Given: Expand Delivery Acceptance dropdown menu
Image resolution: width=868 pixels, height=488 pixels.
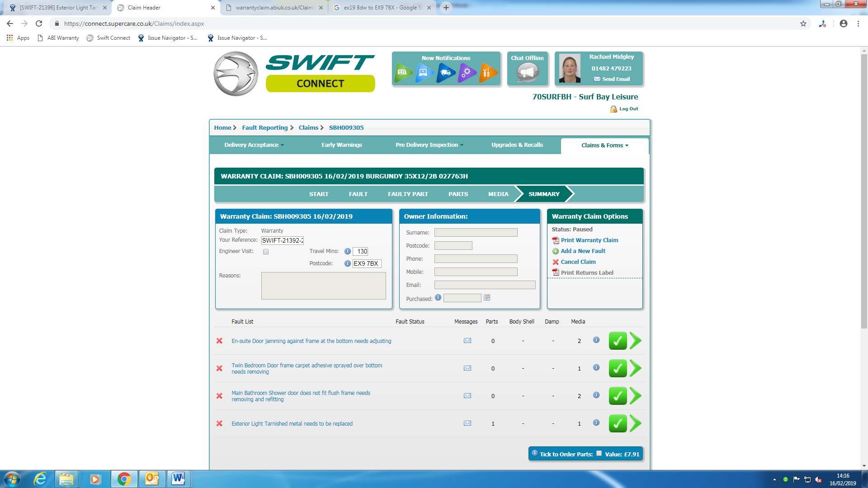Looking at the screenshot, I should coord(254,145).
